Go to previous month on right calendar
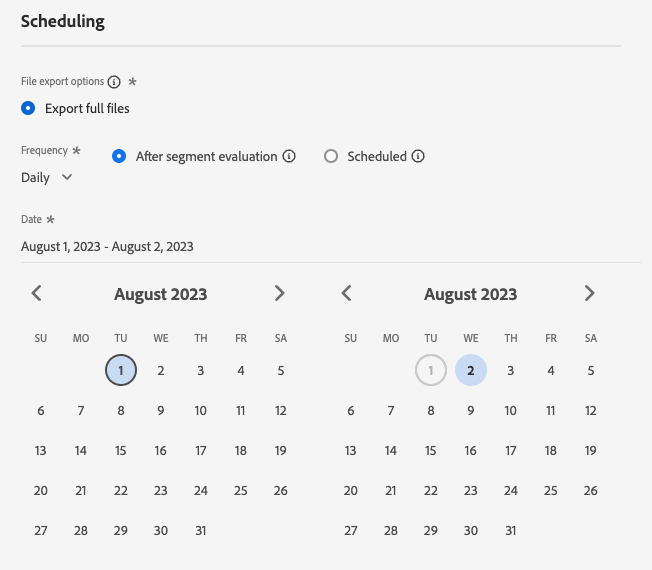This screenshot has width=652, height=570. tap(346, 293)
